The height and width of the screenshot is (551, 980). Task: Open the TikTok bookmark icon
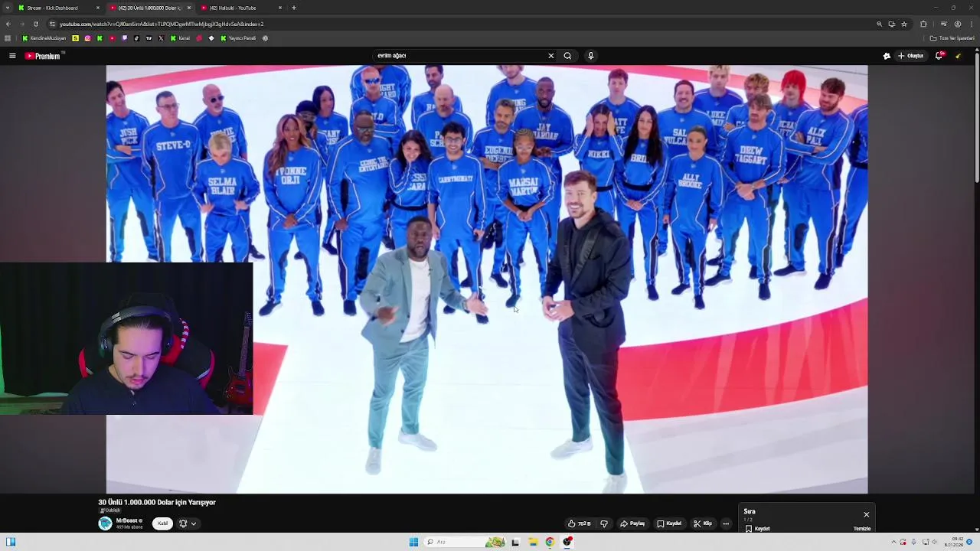(x=136, y=38)
